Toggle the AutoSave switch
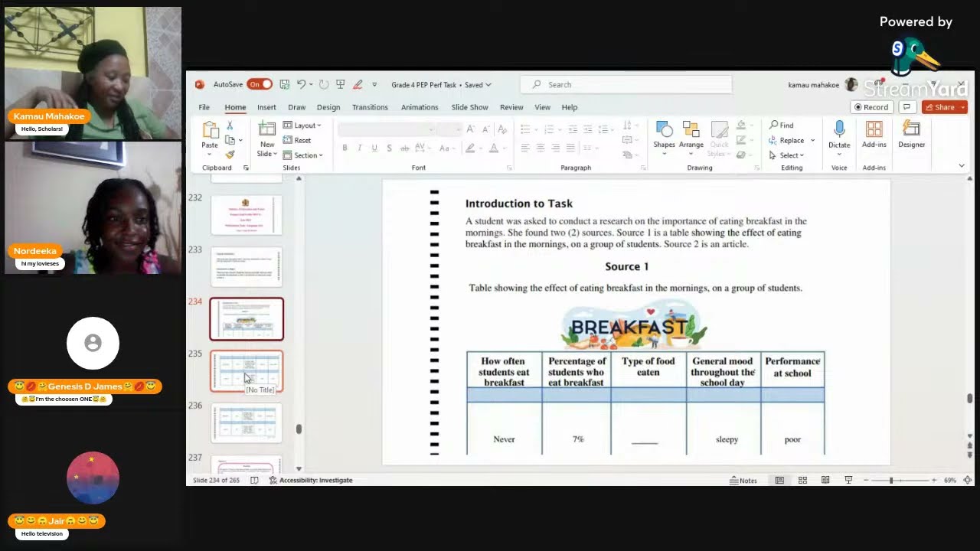The image size is (980, 551). 260,84
